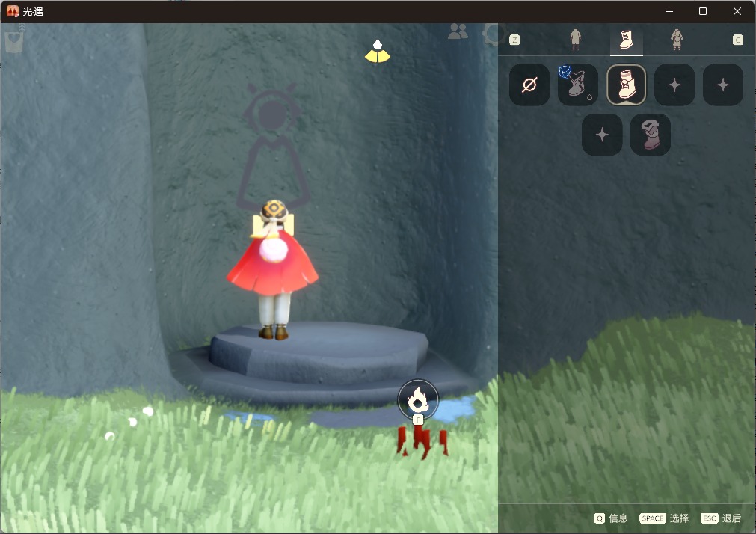756x534 pixels.
Task: Maximize the 光遇 window
Action: tap(703, 11)
